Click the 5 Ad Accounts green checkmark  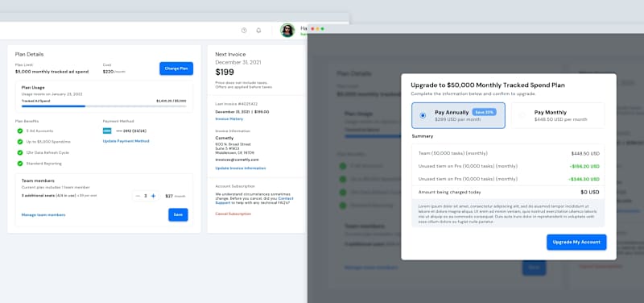point(19,131)
